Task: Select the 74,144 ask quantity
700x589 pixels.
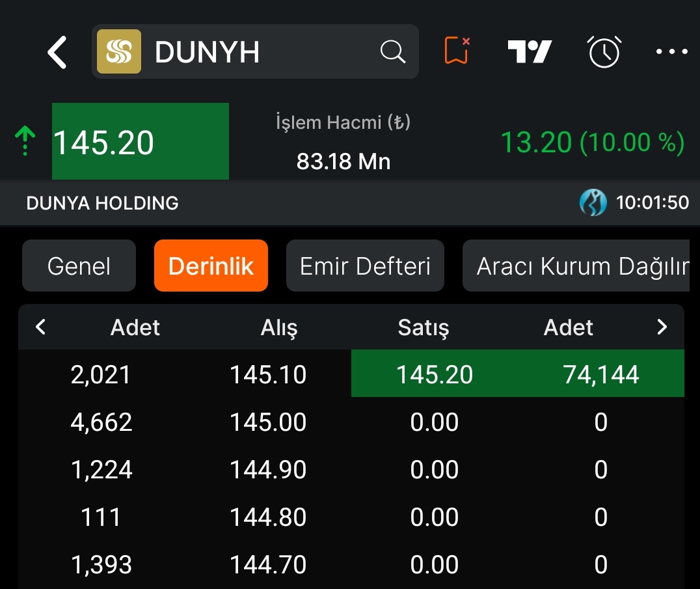Action: [601, 375]
